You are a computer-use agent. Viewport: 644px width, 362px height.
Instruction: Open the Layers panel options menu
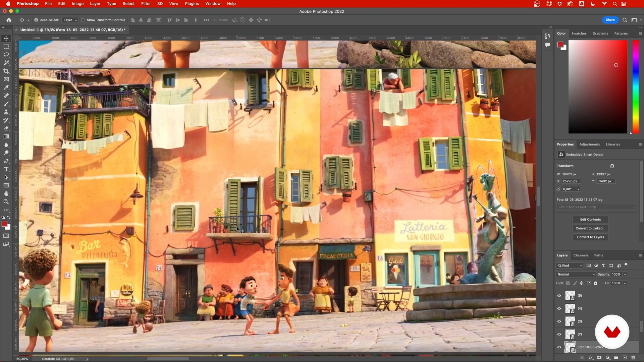click(640, 255)
